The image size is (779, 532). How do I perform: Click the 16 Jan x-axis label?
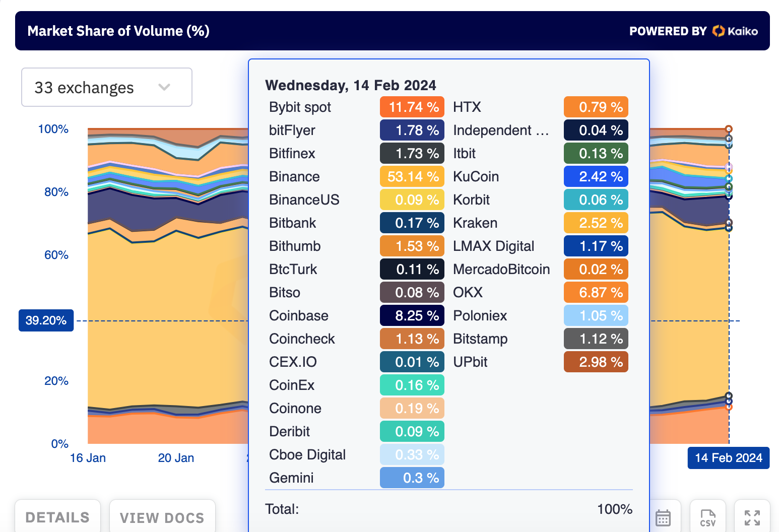coord(88,458)
